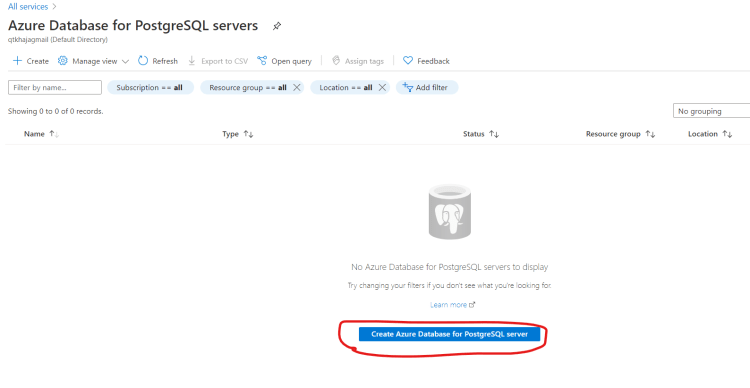The width and height of the screenshot is (750, 388).
Task: Click Open query
Action: coord(284,61)
